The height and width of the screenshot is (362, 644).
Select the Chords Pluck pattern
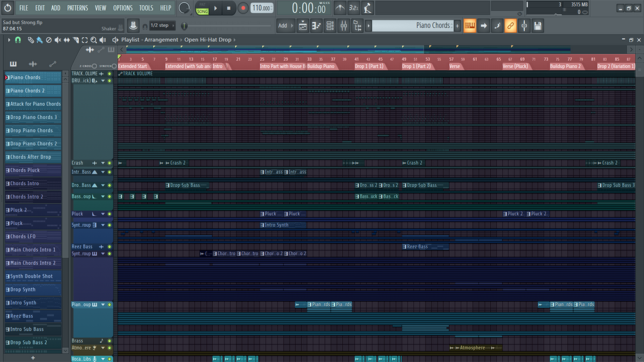(x=33, y=170)
